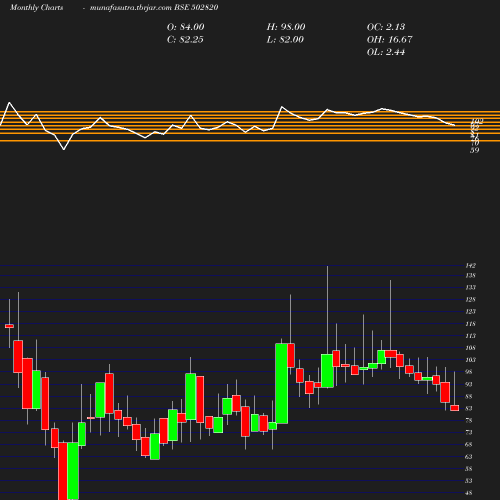Click the 138 price axis label

point(470,275)
